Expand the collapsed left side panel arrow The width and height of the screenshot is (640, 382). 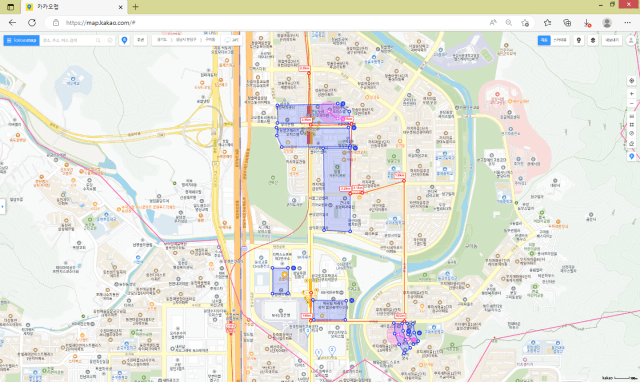coord(2,207)
